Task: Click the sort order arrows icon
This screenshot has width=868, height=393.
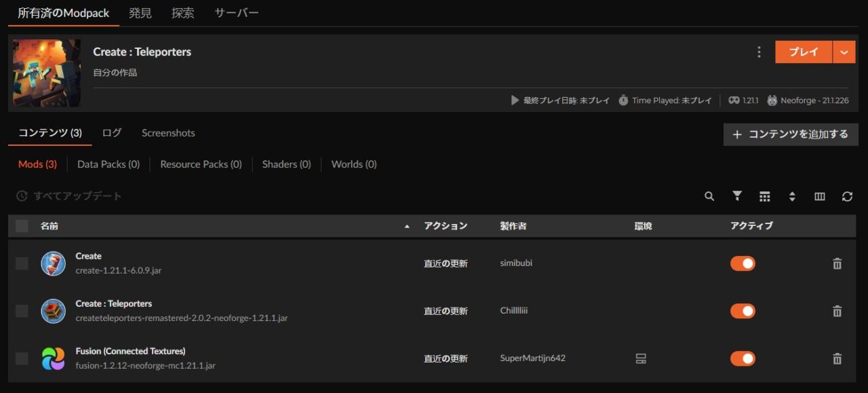Action: tap(792, 196)
